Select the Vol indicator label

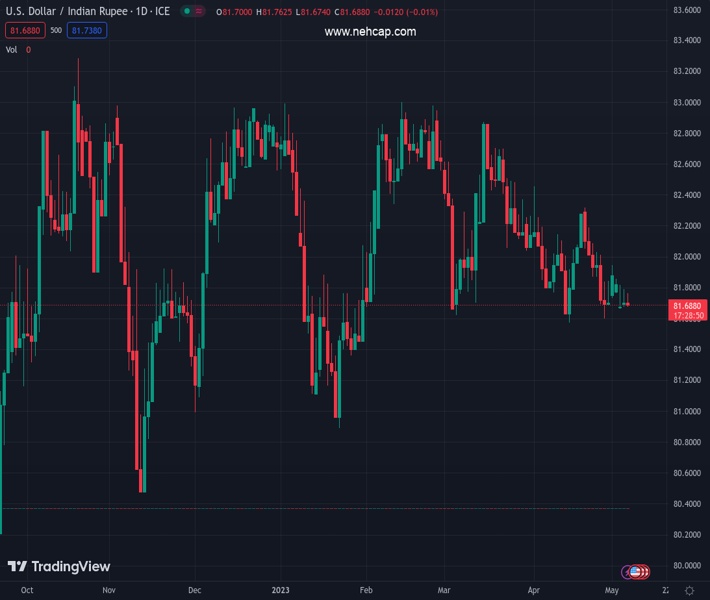tap(12, 49)
